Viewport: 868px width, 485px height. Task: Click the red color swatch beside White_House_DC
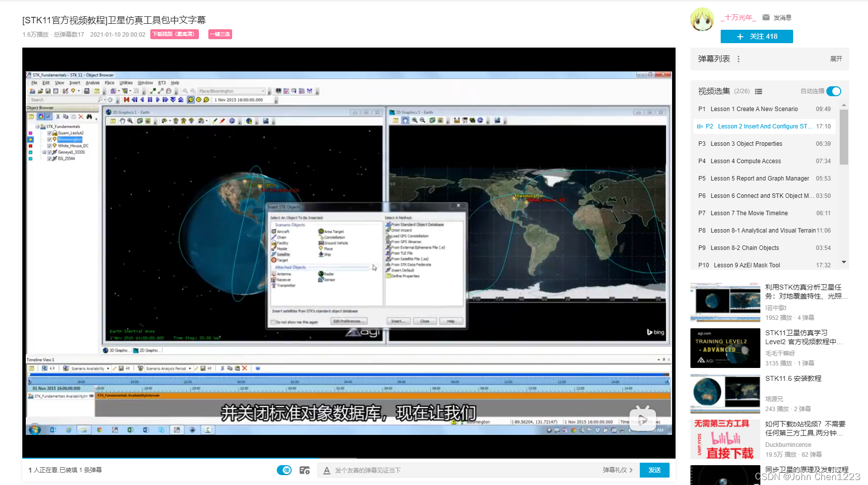31,146
